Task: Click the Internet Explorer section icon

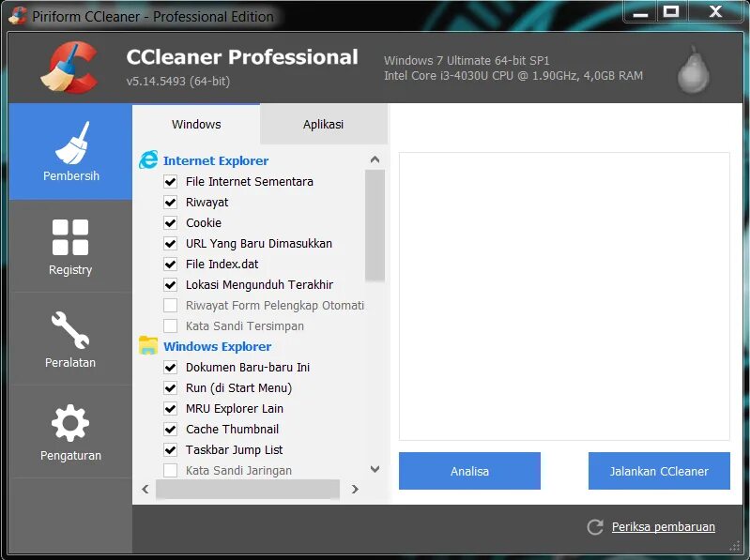Action: click(148, 160)
